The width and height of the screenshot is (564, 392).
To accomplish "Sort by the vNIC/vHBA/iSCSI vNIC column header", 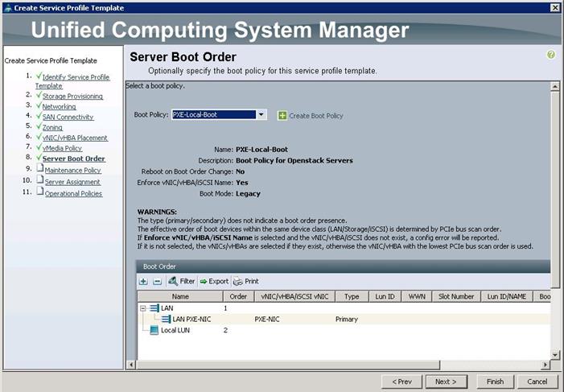I will pyautogui.click(x=294, y=296).
